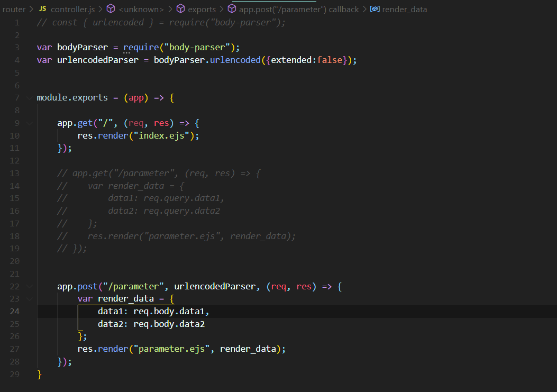Click the commented 'req.query.data1' on line 15
The image size is (557, 392).
pos(181,198)
